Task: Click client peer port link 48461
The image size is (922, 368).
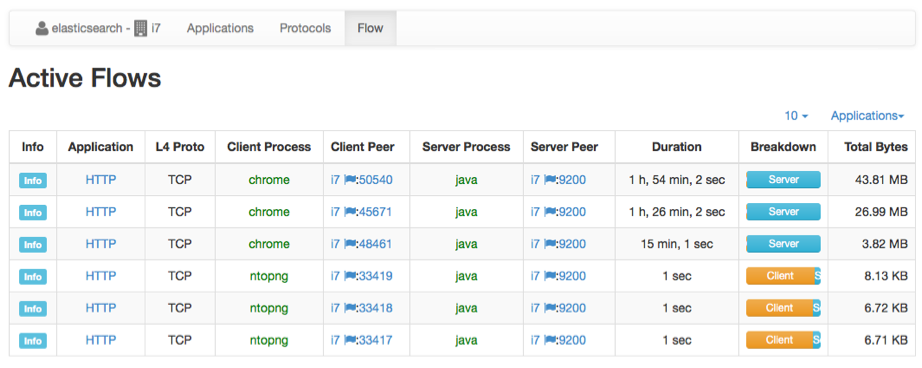Action: (x=376, y=244)
